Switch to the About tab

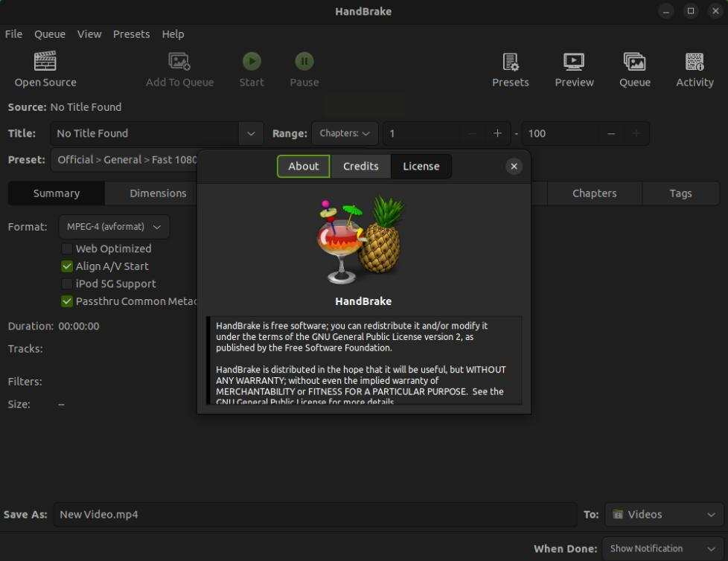(x=303, y=166)
